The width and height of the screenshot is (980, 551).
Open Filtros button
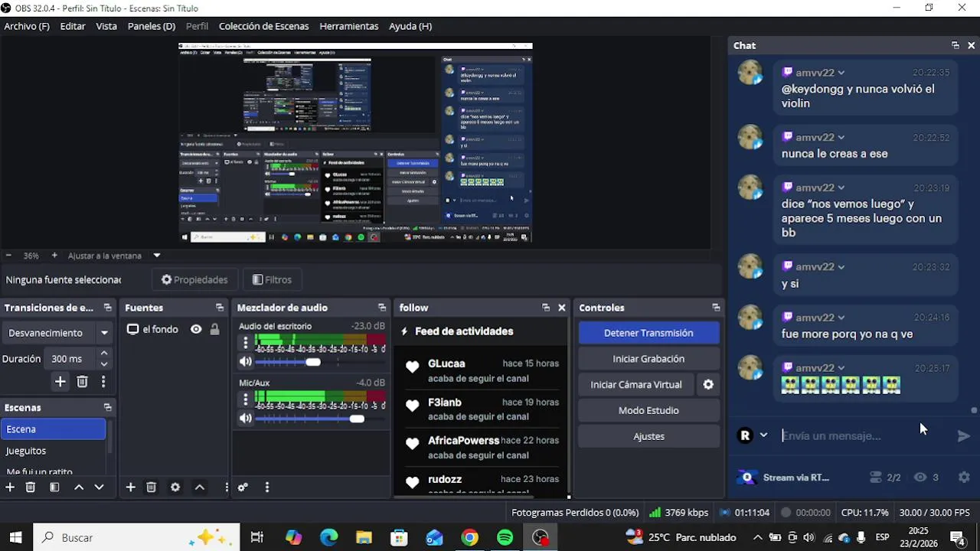coord(272,280)
